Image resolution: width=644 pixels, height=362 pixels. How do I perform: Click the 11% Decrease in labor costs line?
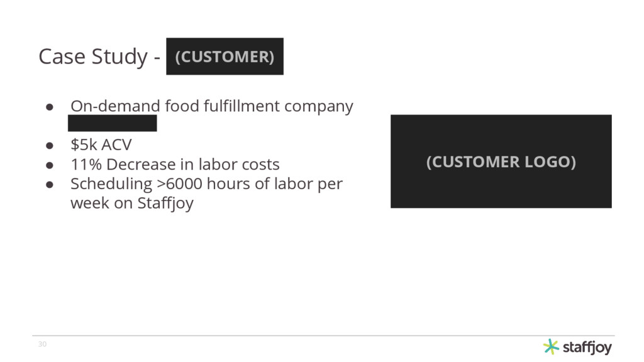pos(175,164)
